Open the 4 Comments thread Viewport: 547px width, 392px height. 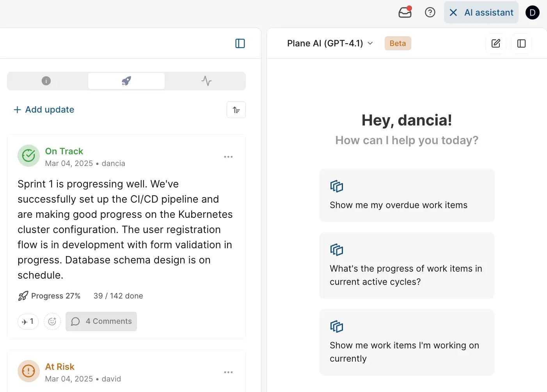pos(101,321)
